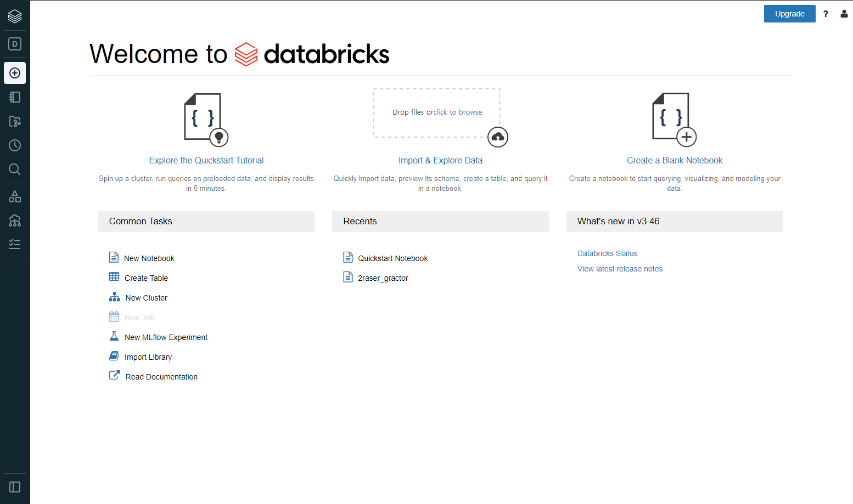
Task: Open the Jobs checklist icon in sidebar
Action: click(15, 244)
